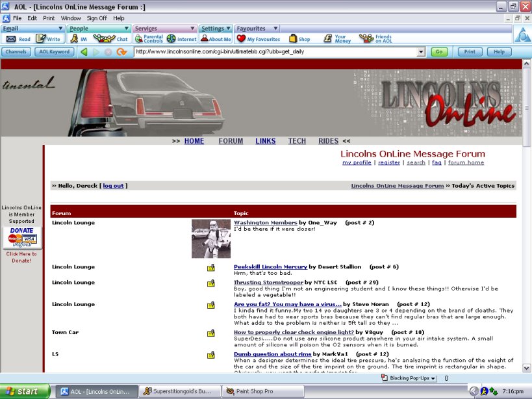Click the Print button beside Go
532x399 pixels.
(470, 52)
